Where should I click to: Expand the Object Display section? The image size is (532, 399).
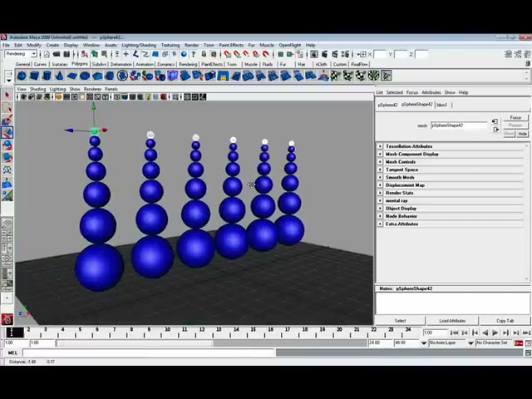(380, 209)
